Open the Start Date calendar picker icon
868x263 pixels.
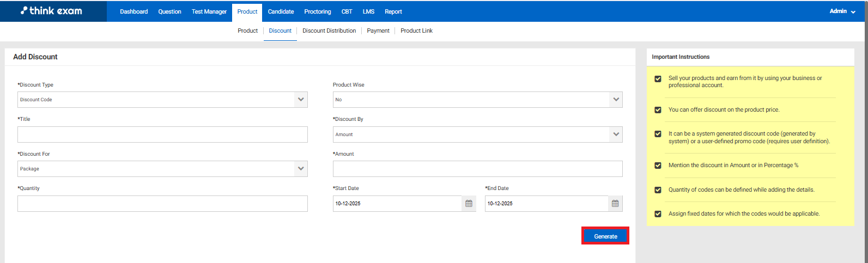[x=469, y=204]
